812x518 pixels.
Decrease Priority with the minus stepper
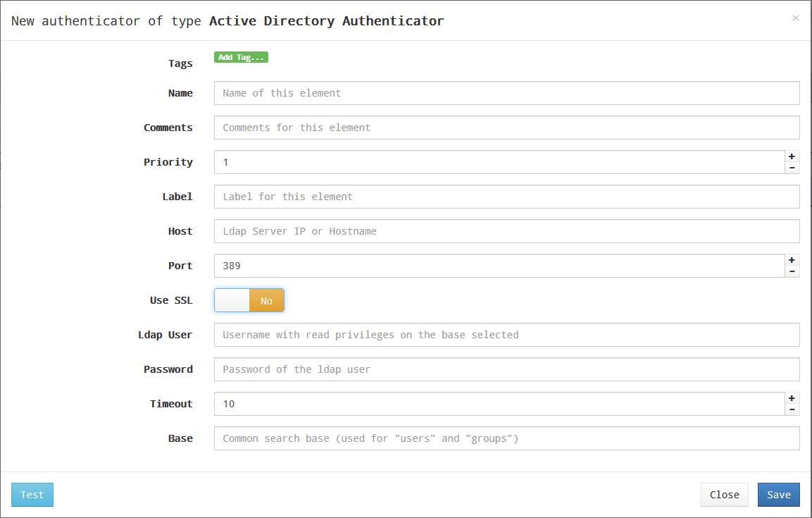coord(792,168)
